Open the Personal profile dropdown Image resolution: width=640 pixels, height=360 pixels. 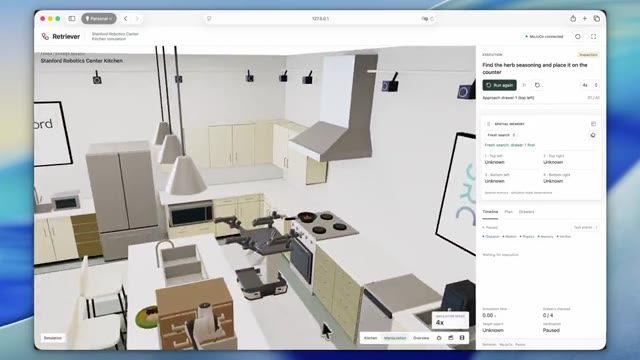click(99, 18)
